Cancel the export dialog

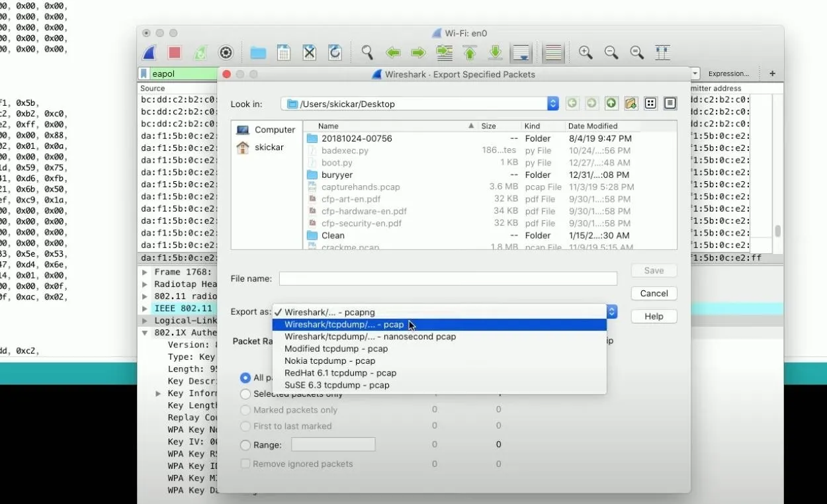654,293
